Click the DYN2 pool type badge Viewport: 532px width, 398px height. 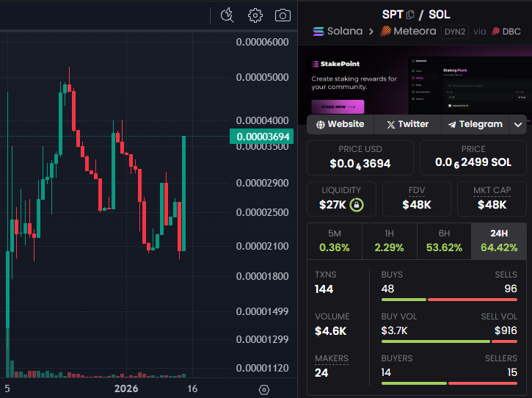tap(455, 32)
